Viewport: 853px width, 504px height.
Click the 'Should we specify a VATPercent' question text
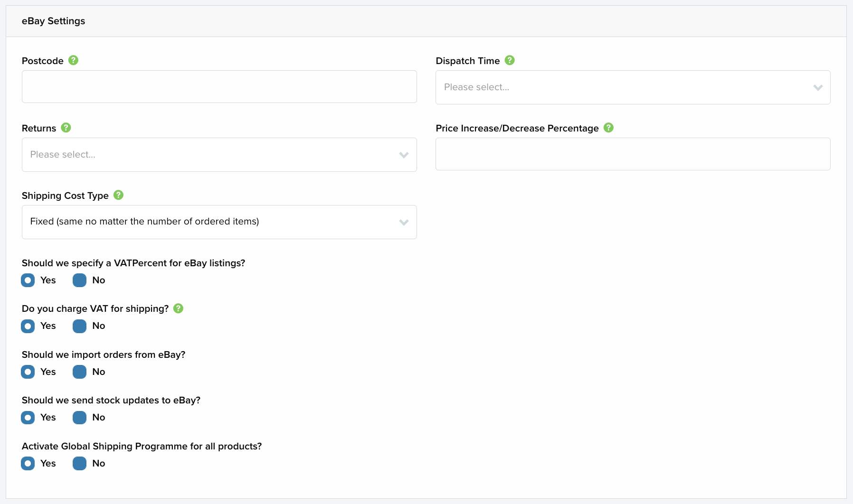tap(133, 263)
